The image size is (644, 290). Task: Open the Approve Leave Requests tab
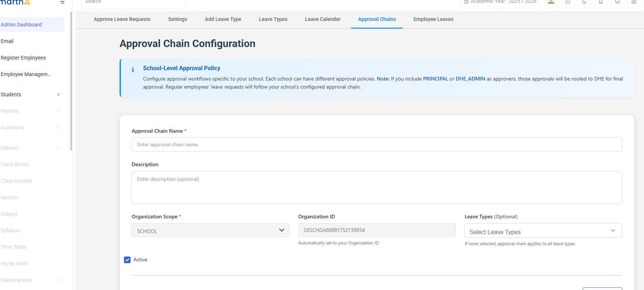coord(122,19)
